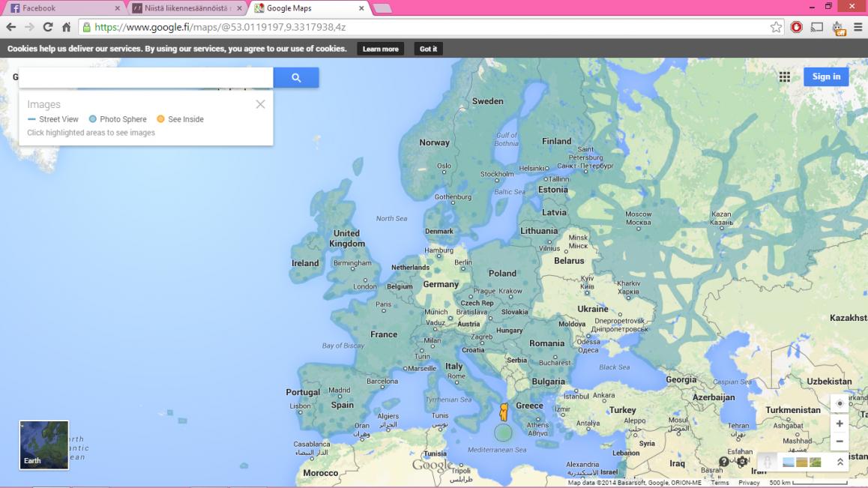
Task: Close the Google Maps tab
Action: coord(361,8)
